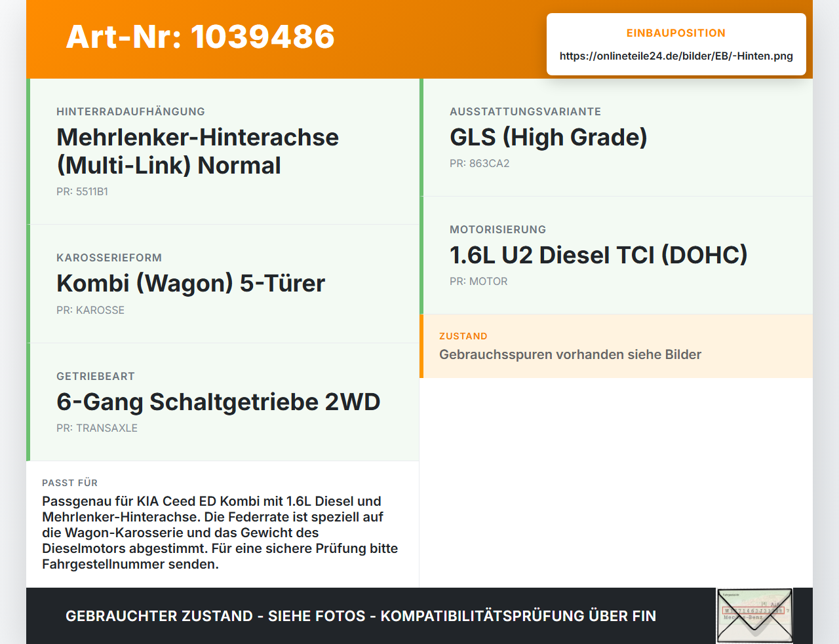
Task: Select the 6-Gang Schaltgetriebe 2WD value
Action: point(218,402)
